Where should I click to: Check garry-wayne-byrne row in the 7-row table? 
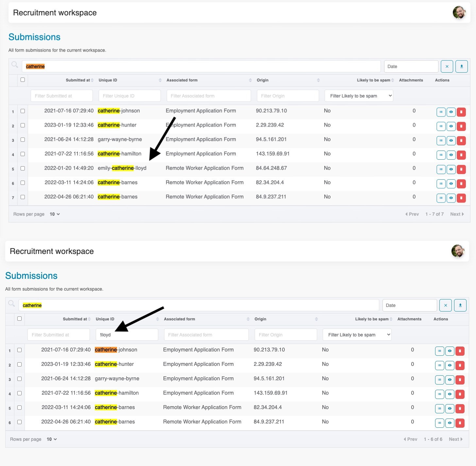click(23, 139)
